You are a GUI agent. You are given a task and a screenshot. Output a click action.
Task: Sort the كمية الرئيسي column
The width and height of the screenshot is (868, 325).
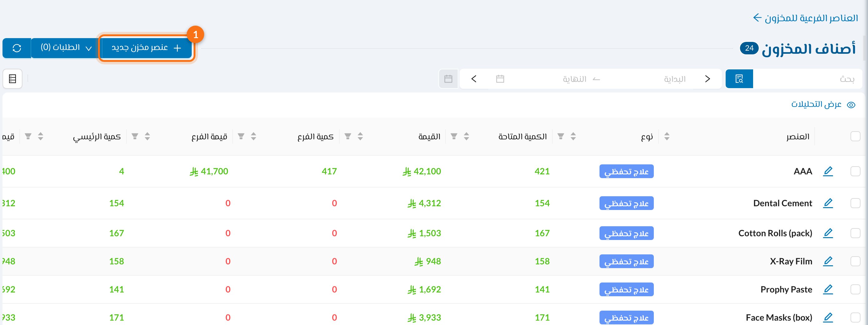coord(147,136)
